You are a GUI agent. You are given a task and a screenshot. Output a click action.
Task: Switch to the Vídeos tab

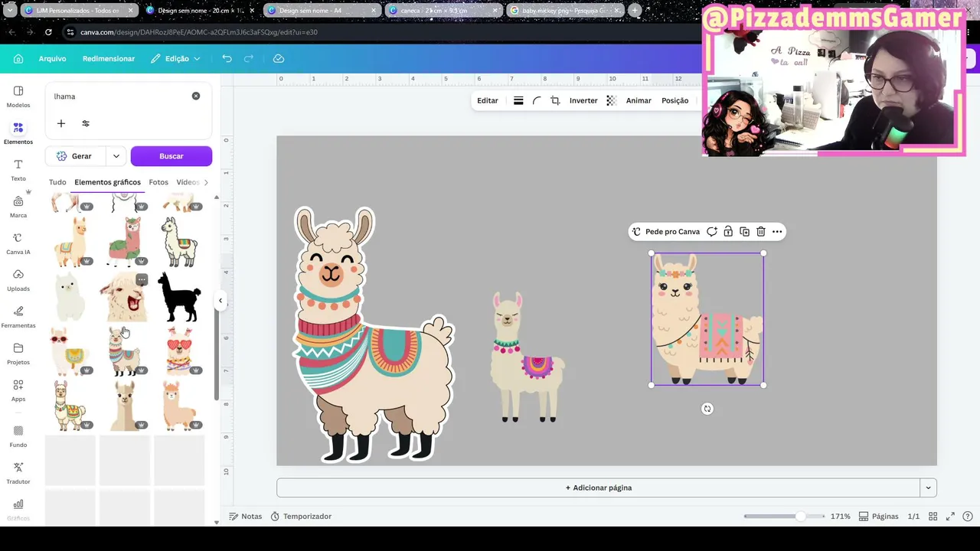(188, 182)
